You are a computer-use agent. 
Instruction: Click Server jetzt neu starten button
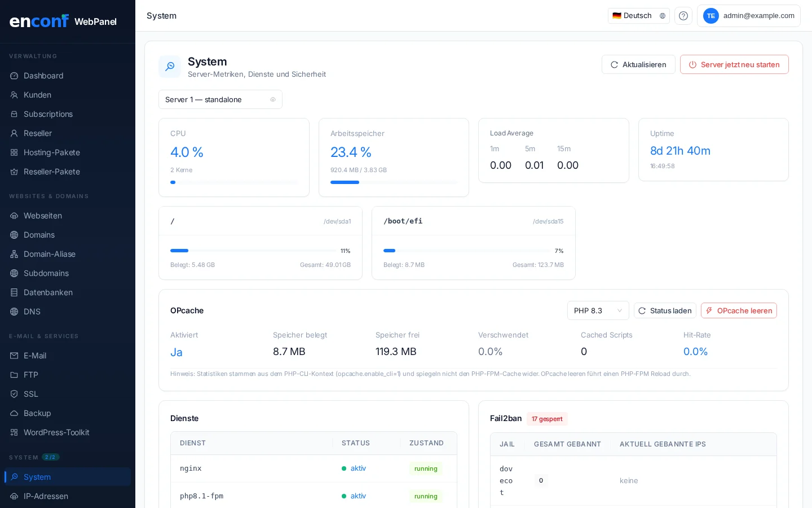(x=734, y=64)
